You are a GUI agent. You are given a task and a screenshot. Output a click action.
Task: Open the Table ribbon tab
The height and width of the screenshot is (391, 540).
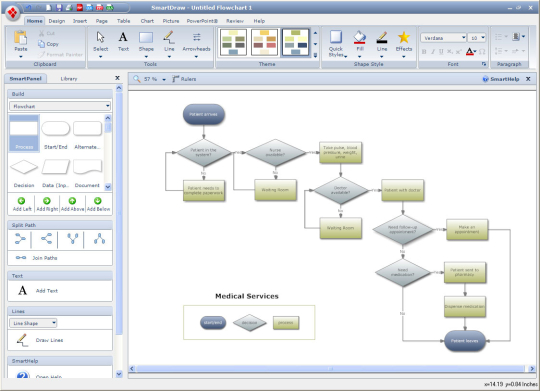123,21
